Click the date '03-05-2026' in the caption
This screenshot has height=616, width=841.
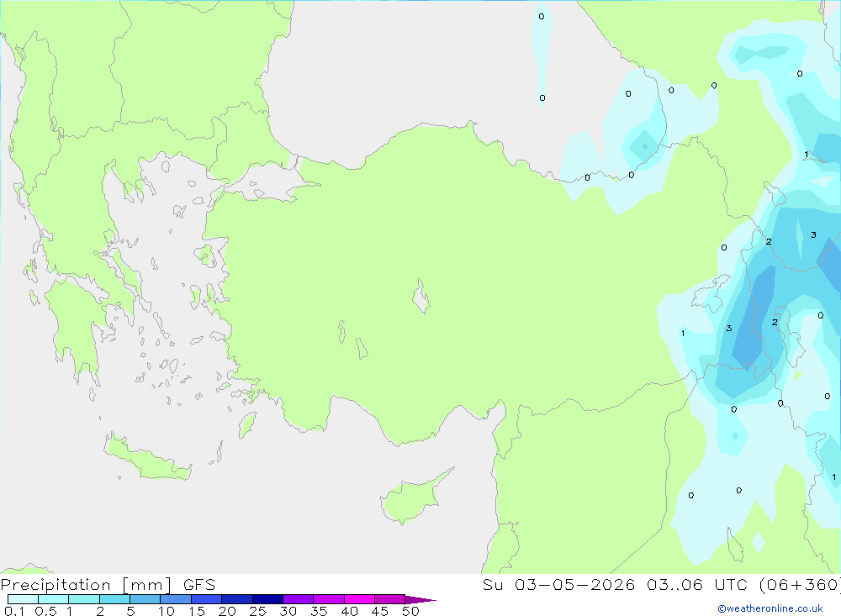pyautogui.click(x=575, y=585)
